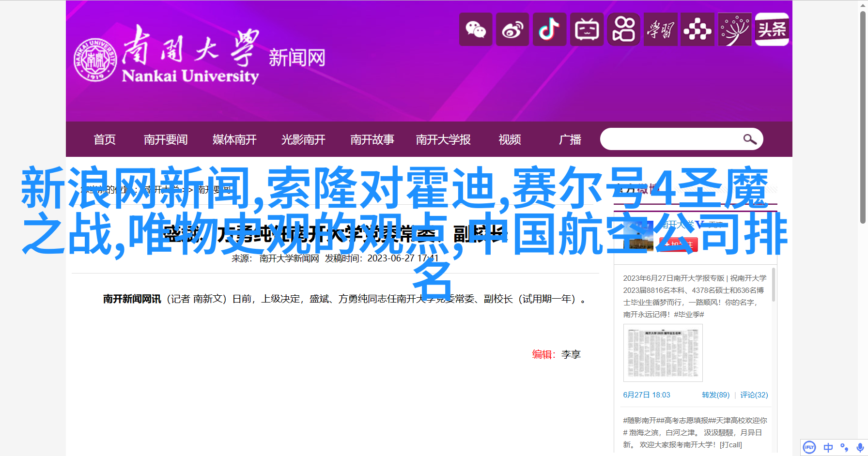Click the Weibo post about 南开大学报专版
The height and width of the screenshot is (456, 868).
(x=695, y=296)
